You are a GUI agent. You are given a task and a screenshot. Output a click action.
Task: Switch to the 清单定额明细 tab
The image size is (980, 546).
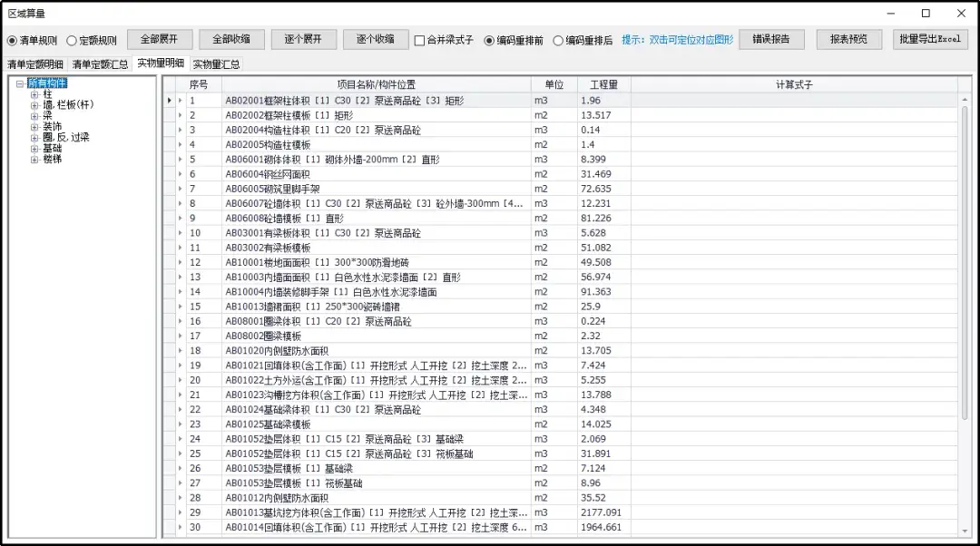coord(35,64)
